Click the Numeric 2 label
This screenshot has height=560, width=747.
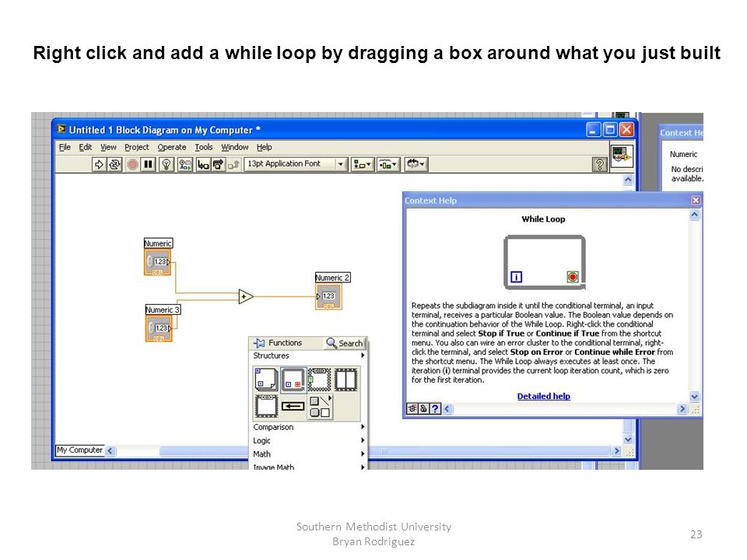tap(332, 278)
